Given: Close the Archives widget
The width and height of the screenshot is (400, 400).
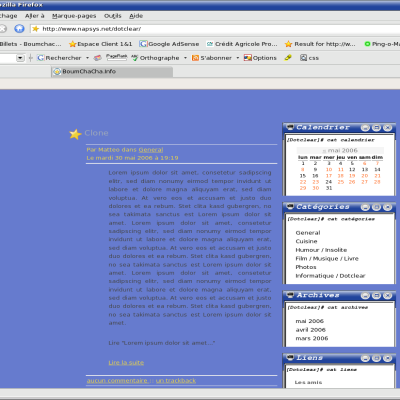Looking at the screenshot, I should coord(387,296).
